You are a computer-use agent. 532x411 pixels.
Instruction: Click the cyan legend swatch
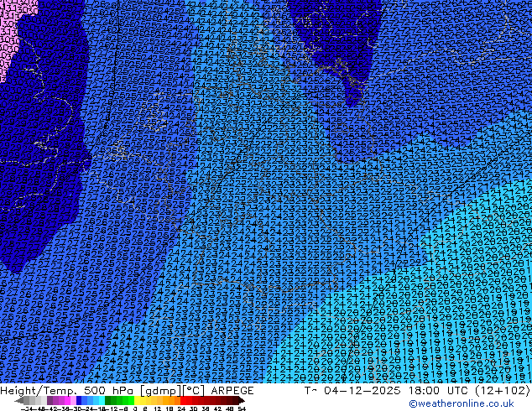pos(102,400)
